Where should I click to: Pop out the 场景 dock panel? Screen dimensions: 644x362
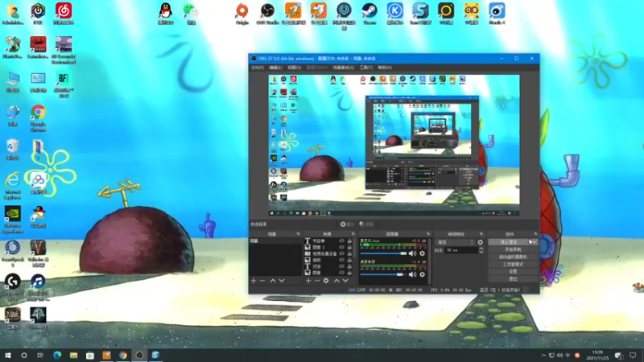[299, 234]
